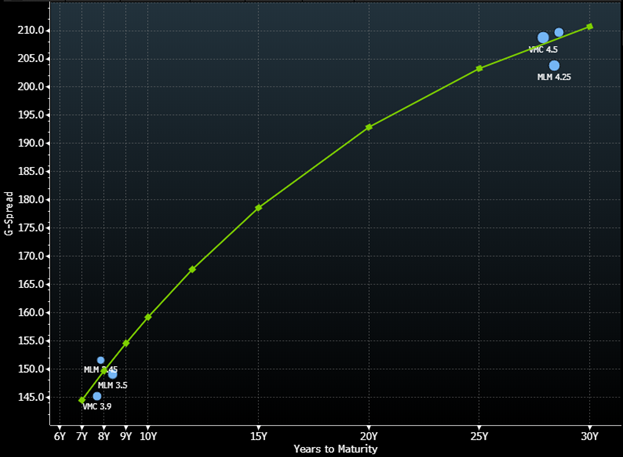
Task: Select the 25Y curve node
Action: pyautogui.click(x=479, y=68)
